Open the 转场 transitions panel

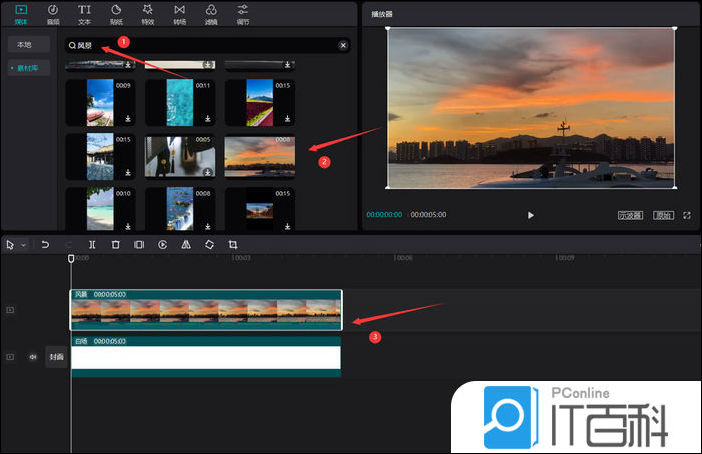(x=179, y=13)
